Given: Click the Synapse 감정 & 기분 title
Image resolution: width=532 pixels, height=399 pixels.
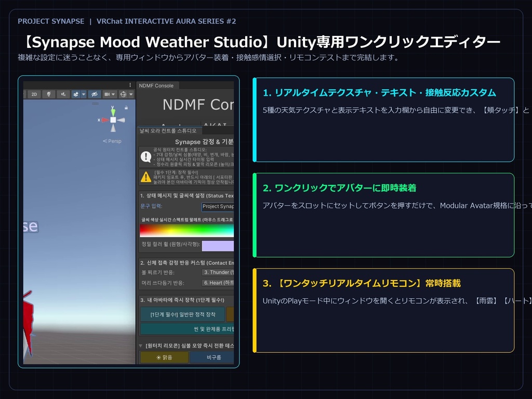Looking at the screenshot, I should (x=204, y=142).
